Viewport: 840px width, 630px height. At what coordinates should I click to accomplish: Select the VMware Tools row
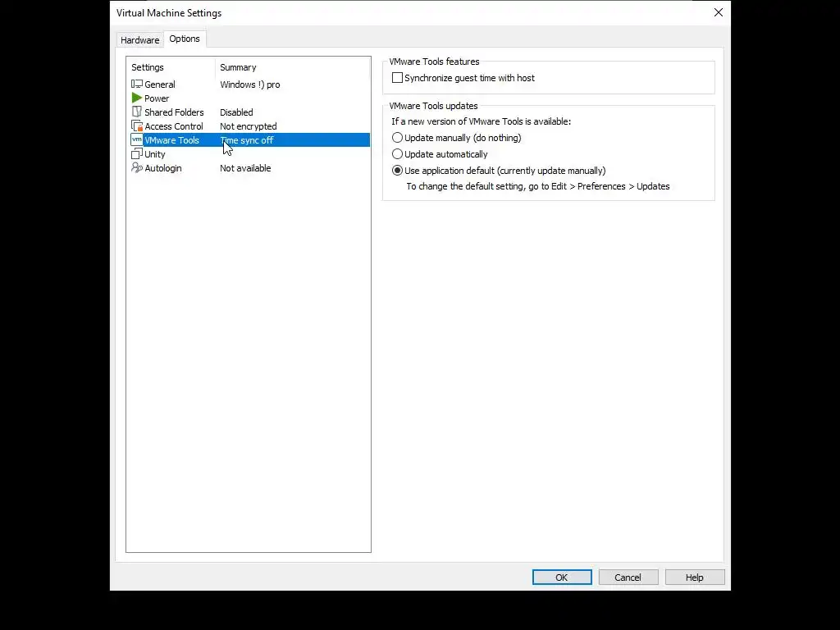coord(249,139)
